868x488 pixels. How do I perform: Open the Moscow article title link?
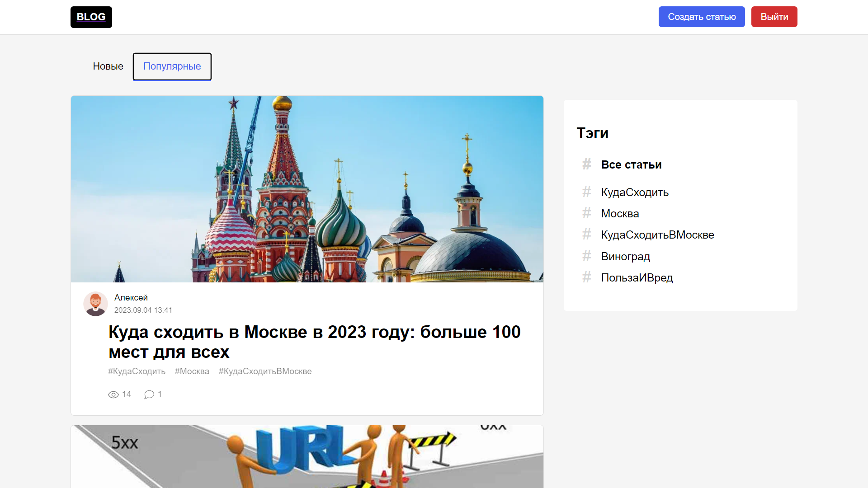(x=315, y=342)
